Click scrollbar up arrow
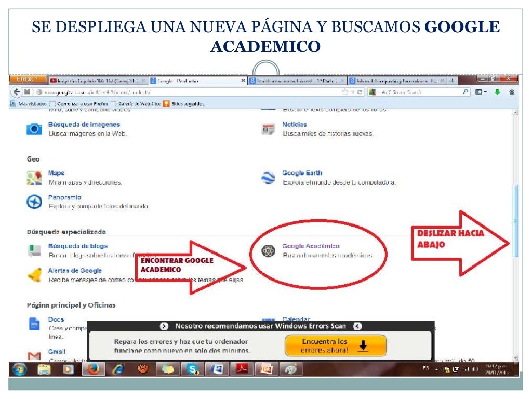 (x=516, y=112)
